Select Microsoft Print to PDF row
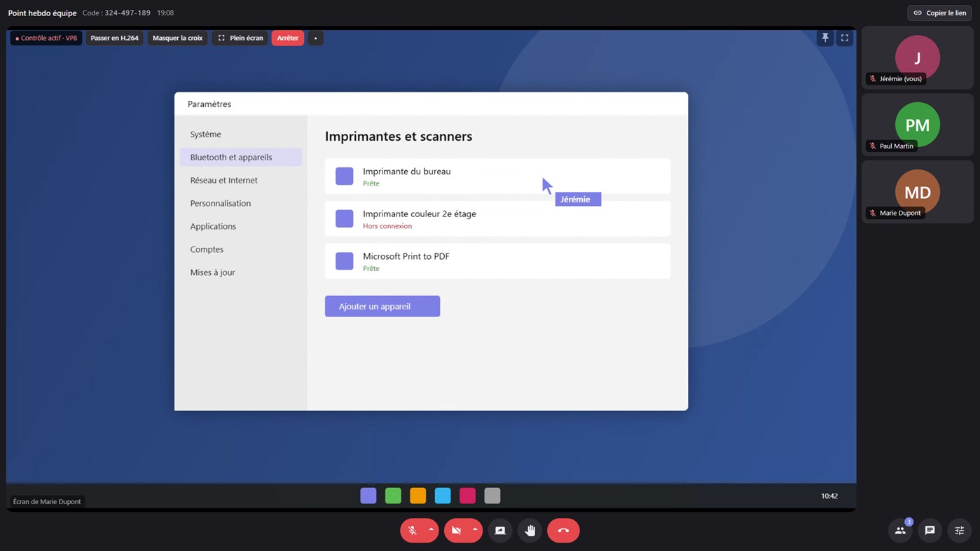980x551 pixels. [497, 261]
